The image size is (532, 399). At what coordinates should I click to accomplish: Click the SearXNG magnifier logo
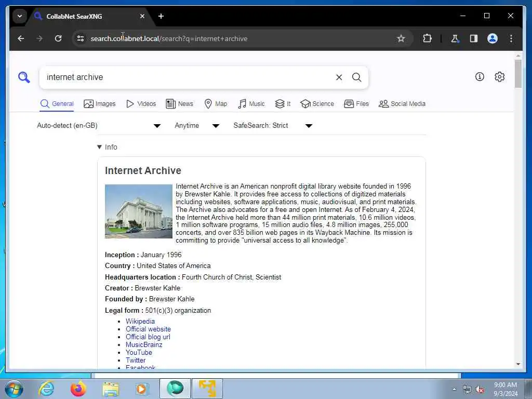24,77
